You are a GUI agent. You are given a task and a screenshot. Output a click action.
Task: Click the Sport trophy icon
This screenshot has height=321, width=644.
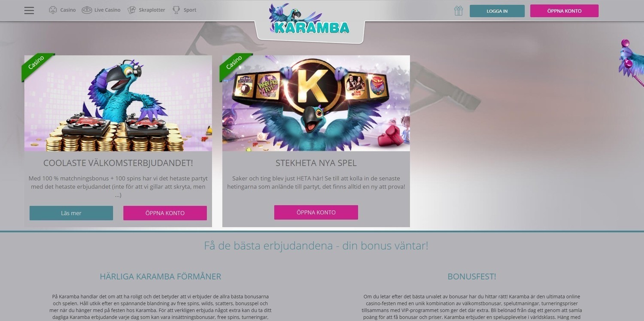[x=176, y=10]
